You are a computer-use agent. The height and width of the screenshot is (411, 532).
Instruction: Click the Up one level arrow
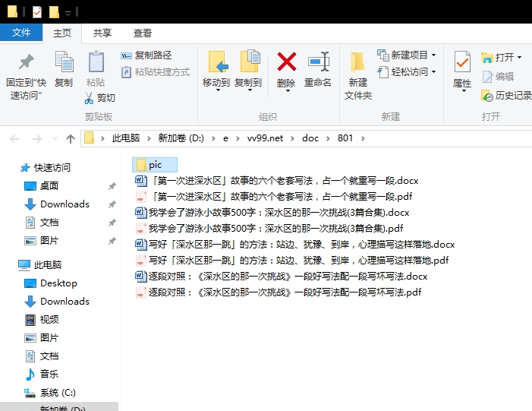71,138
